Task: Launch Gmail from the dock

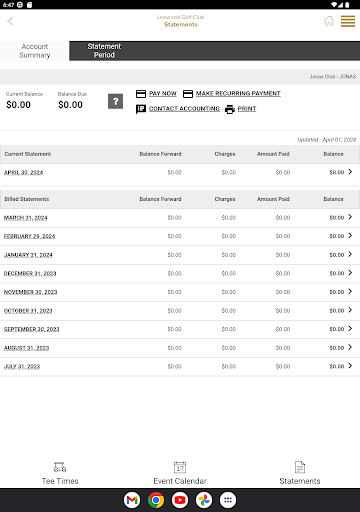Action: point(132,500)
